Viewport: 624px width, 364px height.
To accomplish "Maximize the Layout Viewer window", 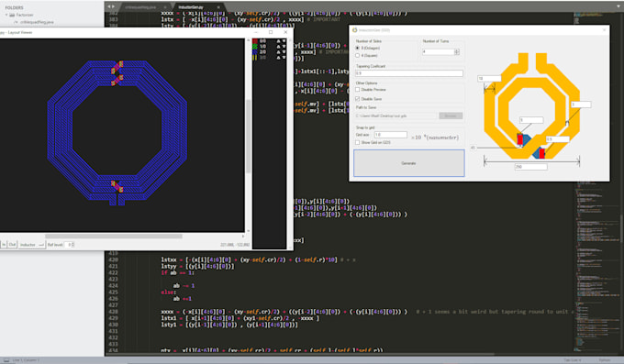I will click(271, 32).
